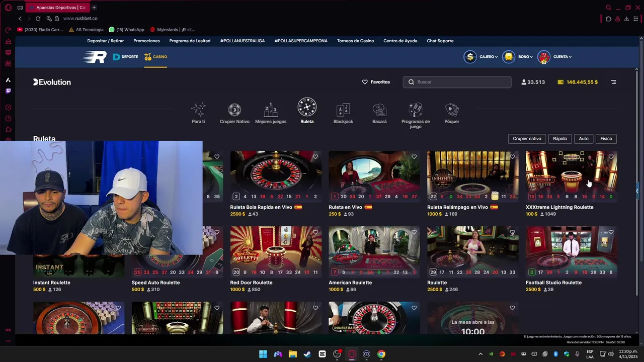Open a new browser tab
This screenshot has width=644, height=362.
click(x=94, y=8)
